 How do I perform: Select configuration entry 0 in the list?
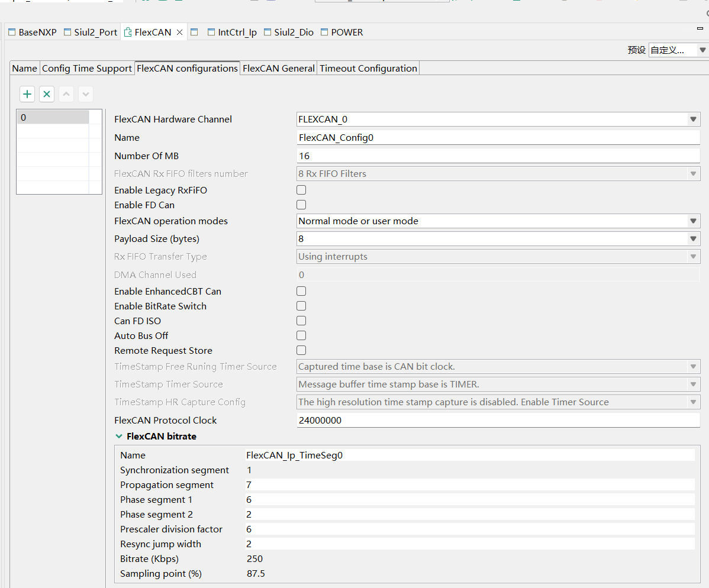point(53,118)
